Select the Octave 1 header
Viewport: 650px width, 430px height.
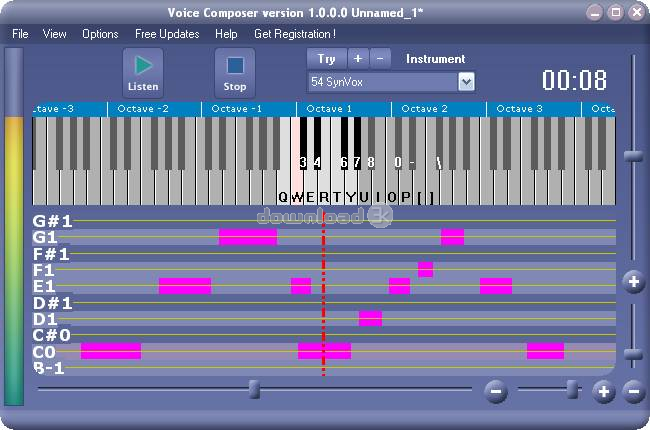pos(344,109)
